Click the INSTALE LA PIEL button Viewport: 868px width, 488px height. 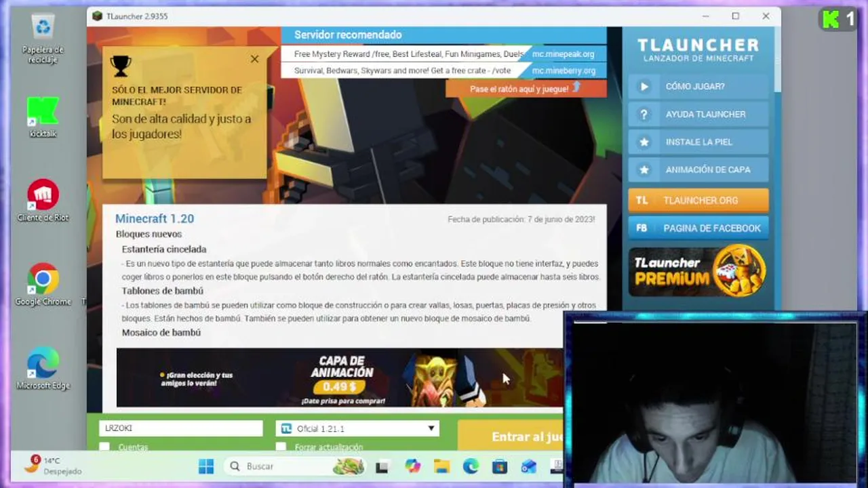(698, 142)
